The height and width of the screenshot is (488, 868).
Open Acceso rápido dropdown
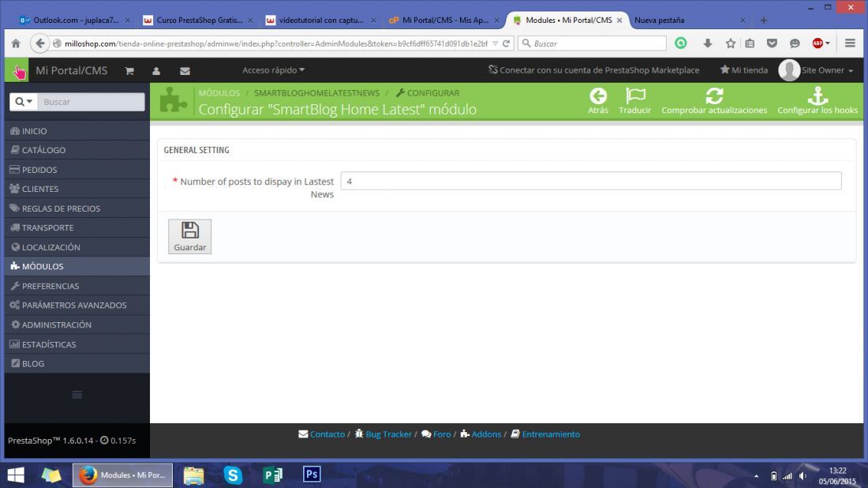pos(274,70)
